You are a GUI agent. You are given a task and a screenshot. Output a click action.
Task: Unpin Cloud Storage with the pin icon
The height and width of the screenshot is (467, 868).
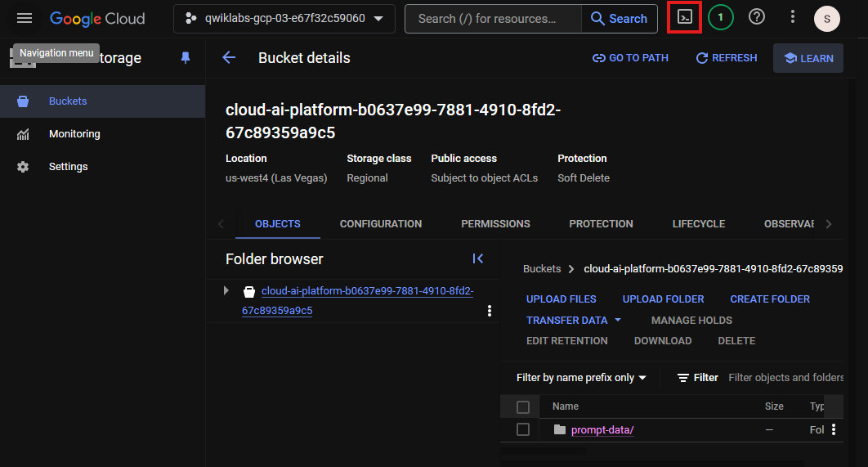click(186, 57)
